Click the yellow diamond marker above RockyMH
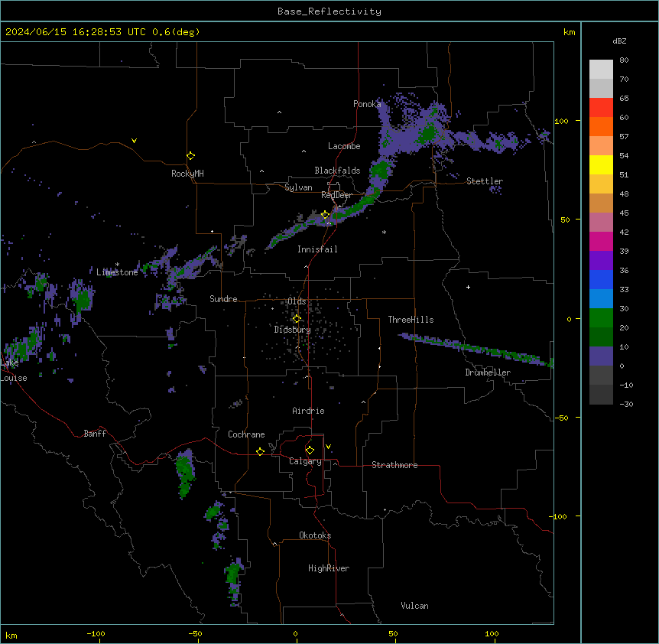This screenshot has height=644, width=659. (x=191, y=156)
